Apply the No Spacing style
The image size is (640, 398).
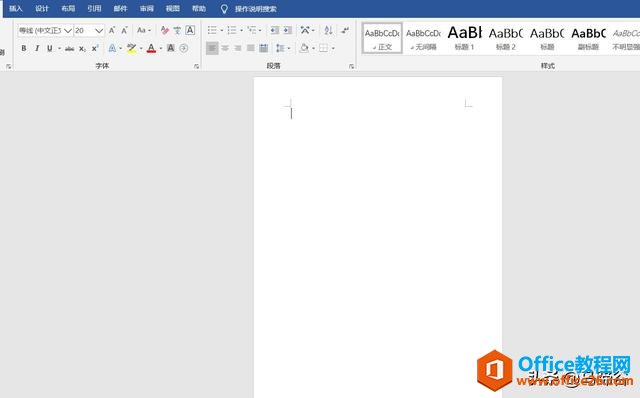pos(423,38)
